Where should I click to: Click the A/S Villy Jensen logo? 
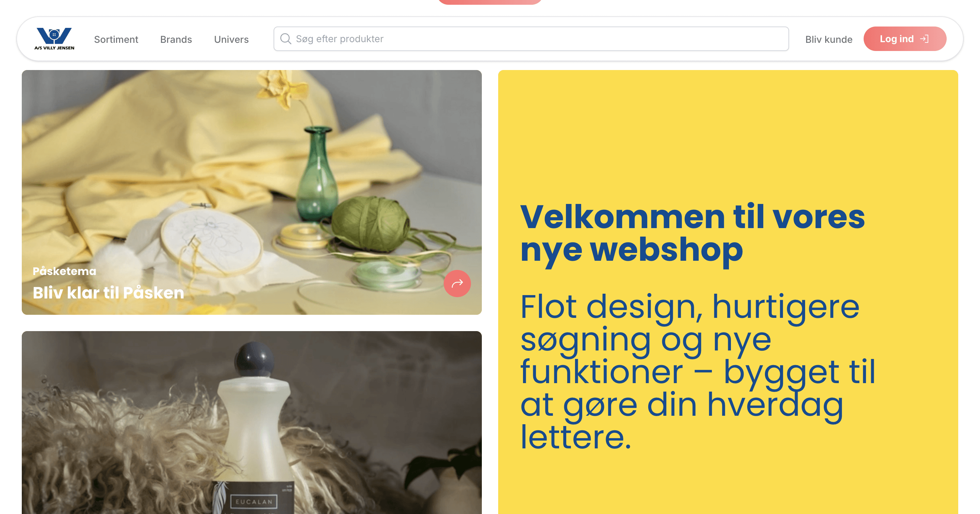point(54,38)
